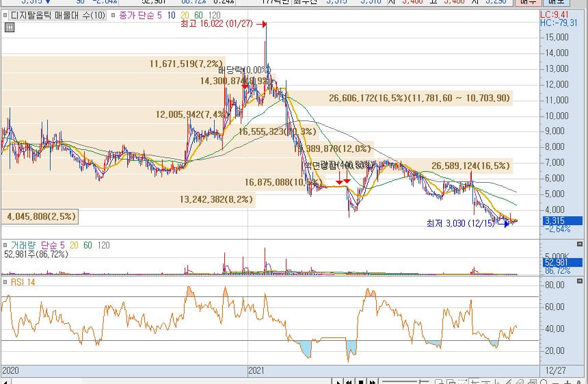This screenshot has height=384, width=588.
Task: Select the RSI 14 indicator label
Action: pyautogui.click(x=23, y=282)
